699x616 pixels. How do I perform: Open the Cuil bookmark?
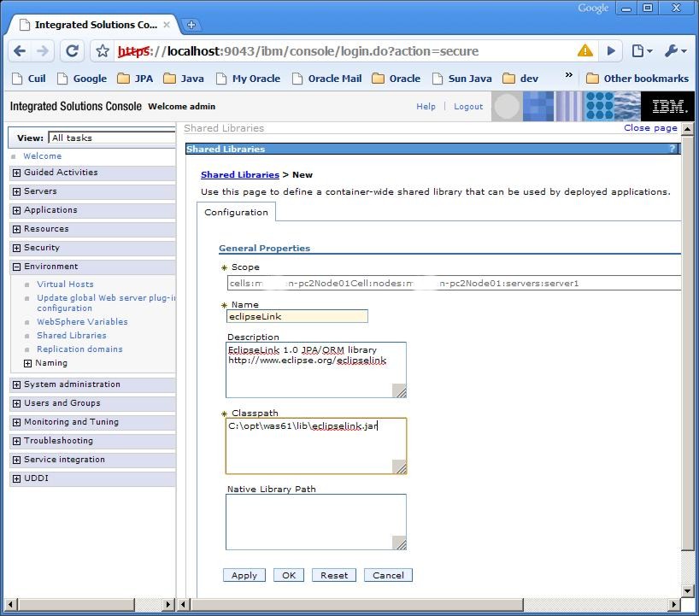coord(29,79)
